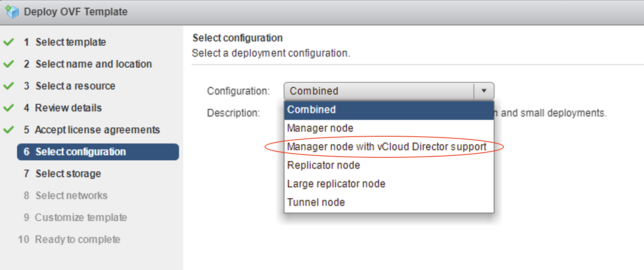Click green checkmark beside Select template
This screenshot has width=644, height=270.
click(8, 42)
